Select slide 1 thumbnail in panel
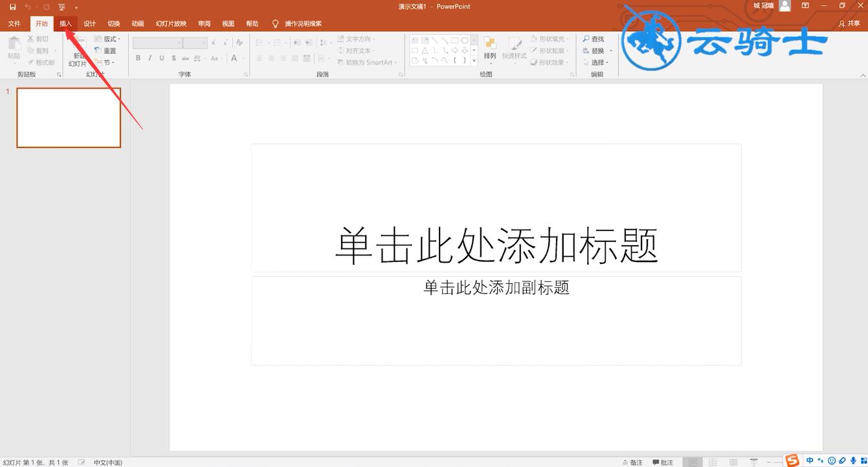868x467 pixels. pos(69,118)
